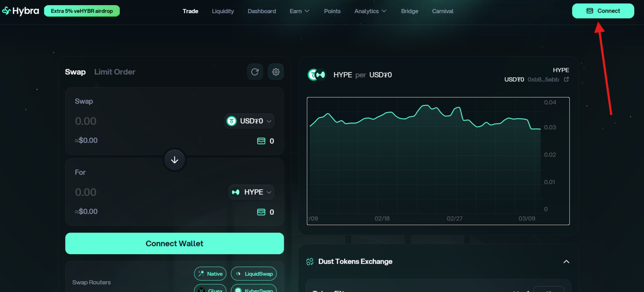Viewport: 644px width, 292px height.
Task: Click Connect button in header
Action: pos(603,11)
